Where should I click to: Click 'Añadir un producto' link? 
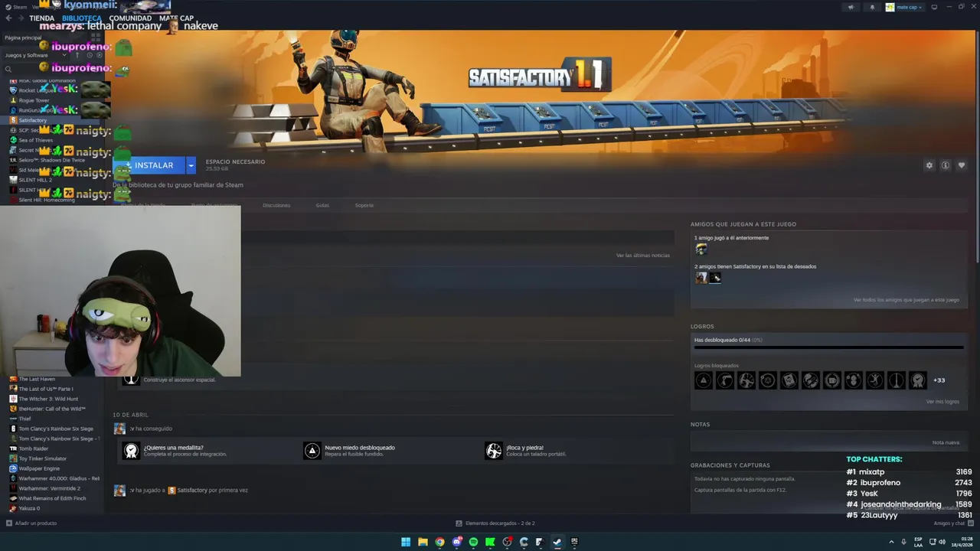(36, 523)
